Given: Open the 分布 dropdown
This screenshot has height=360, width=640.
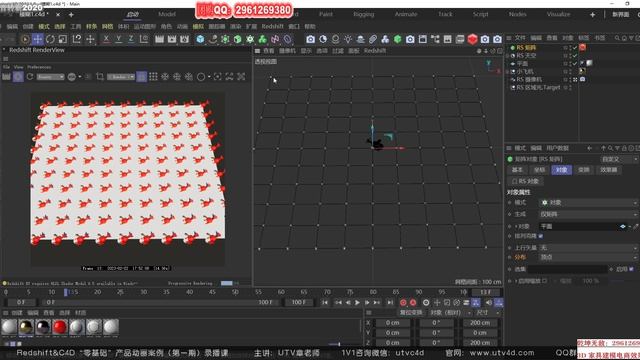Looking at the screenshot, I should 588,257.
